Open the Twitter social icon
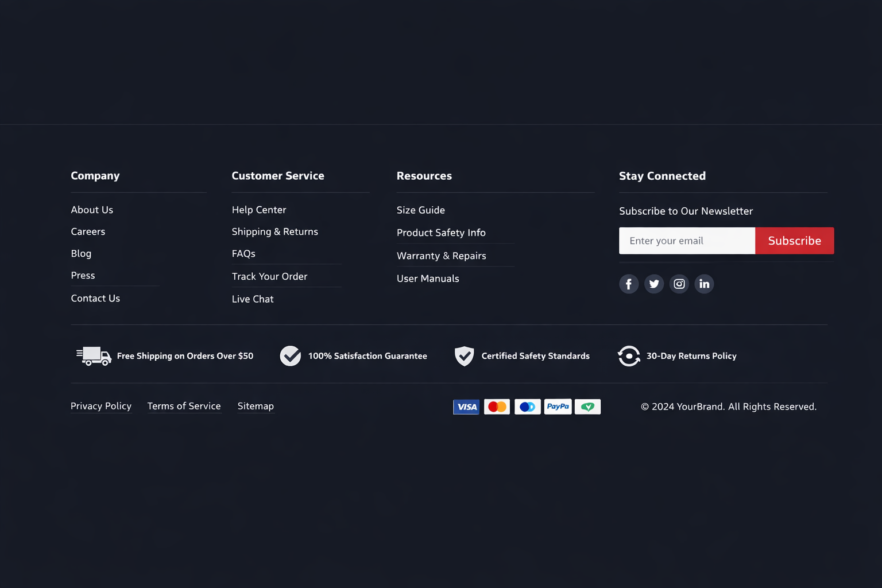This screenshot has height=588, width=882. point(654,284)
